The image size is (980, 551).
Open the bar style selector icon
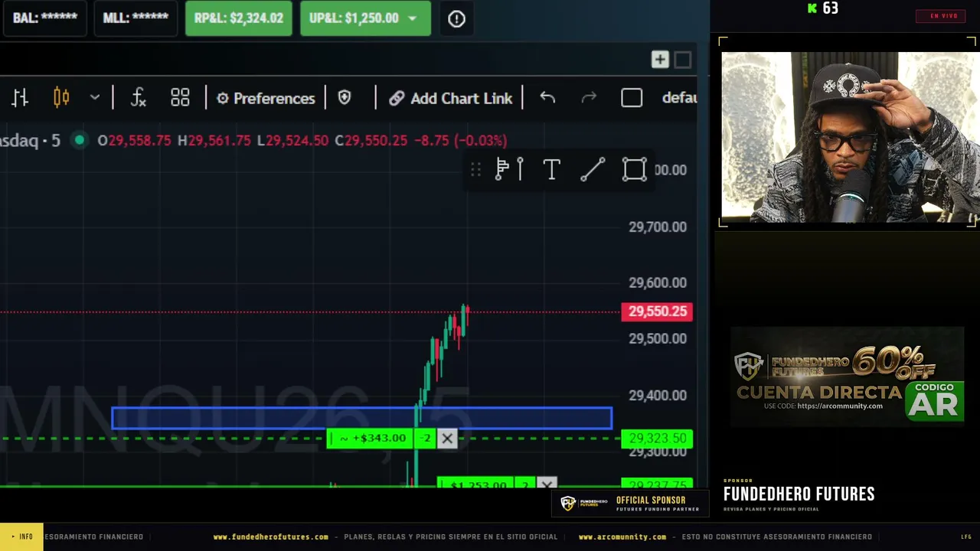20,98
